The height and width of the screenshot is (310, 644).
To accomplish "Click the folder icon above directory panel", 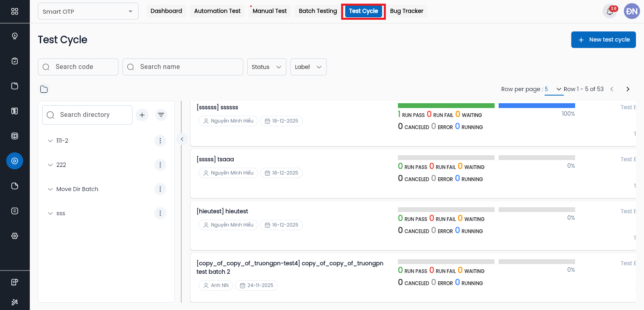I will pos(44,89).
